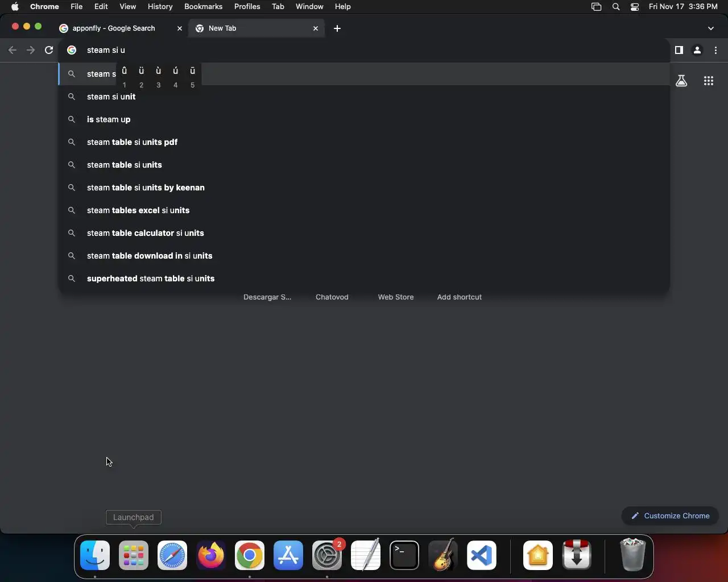Open the Bookmarks menu

[203, 7]
